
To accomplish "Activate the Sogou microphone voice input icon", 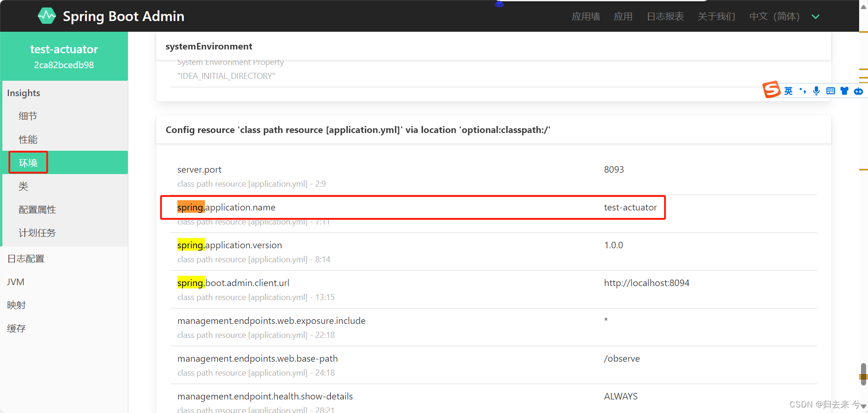I will (816, 91).
